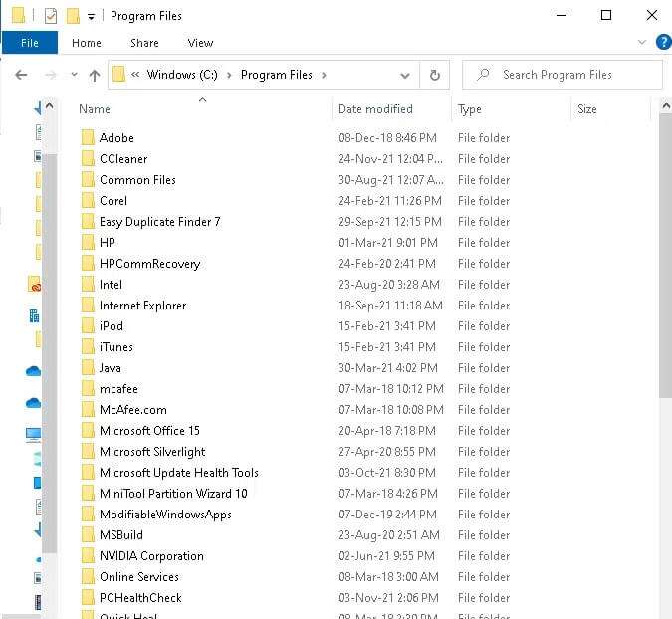Sort by the Date modified column
This screenshot has height=619, width=672.
tap(375, 109)
